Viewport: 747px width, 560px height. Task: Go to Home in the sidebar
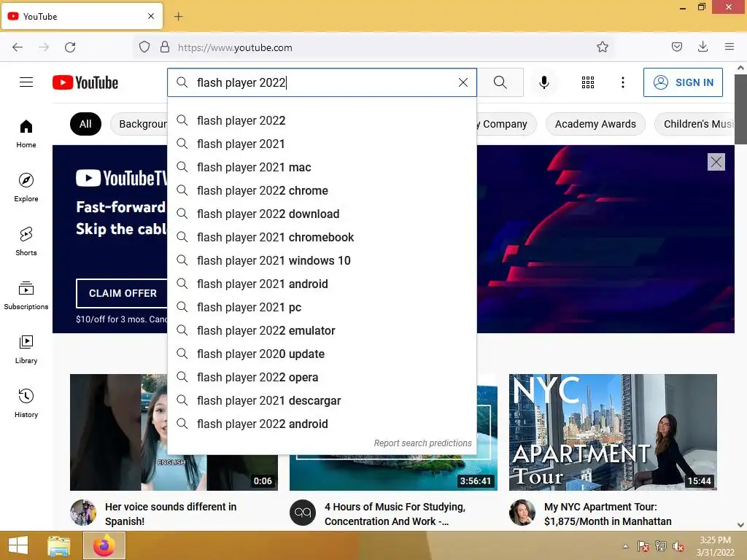coord(26,133)
